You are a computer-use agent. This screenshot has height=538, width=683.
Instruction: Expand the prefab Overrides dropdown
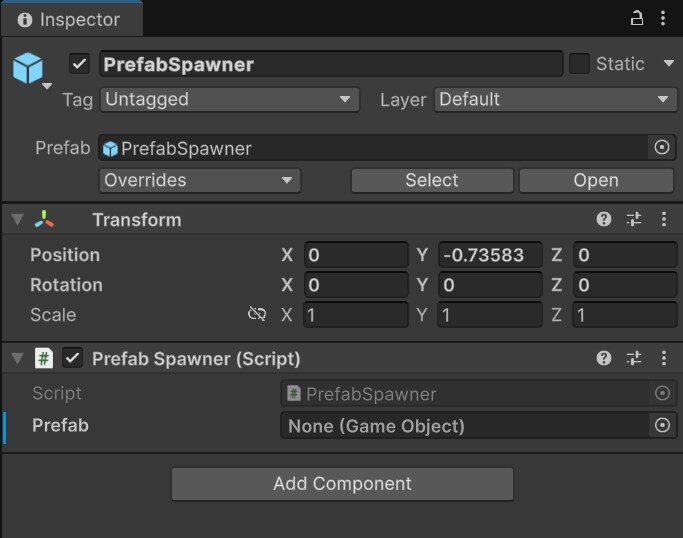(199, 180)
